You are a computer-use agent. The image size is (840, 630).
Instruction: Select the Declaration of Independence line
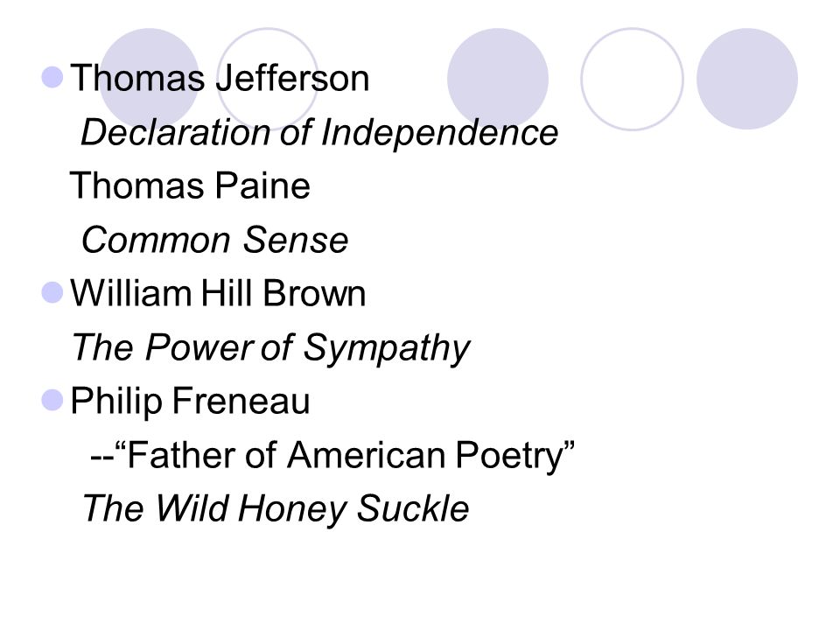[x=319, y=132]
